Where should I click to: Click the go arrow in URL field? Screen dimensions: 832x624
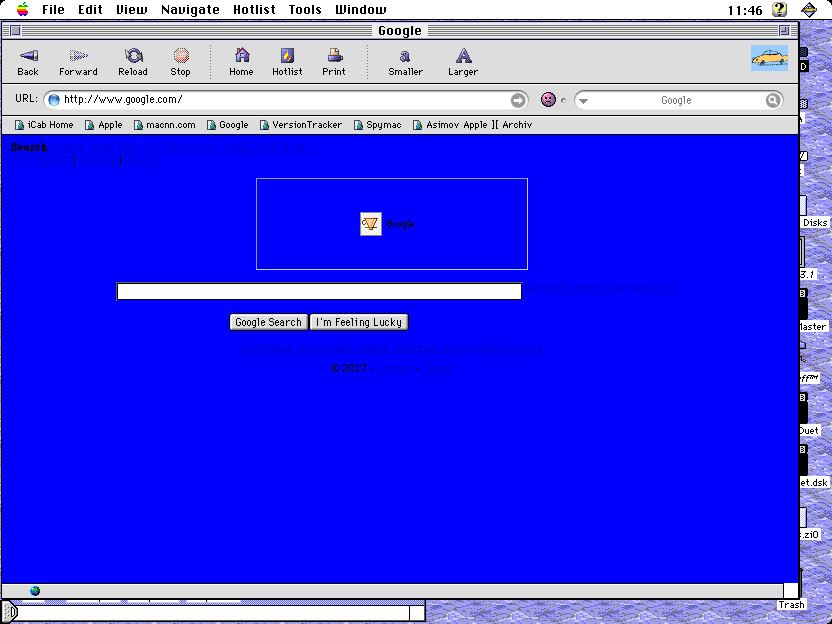pos(517,100)
